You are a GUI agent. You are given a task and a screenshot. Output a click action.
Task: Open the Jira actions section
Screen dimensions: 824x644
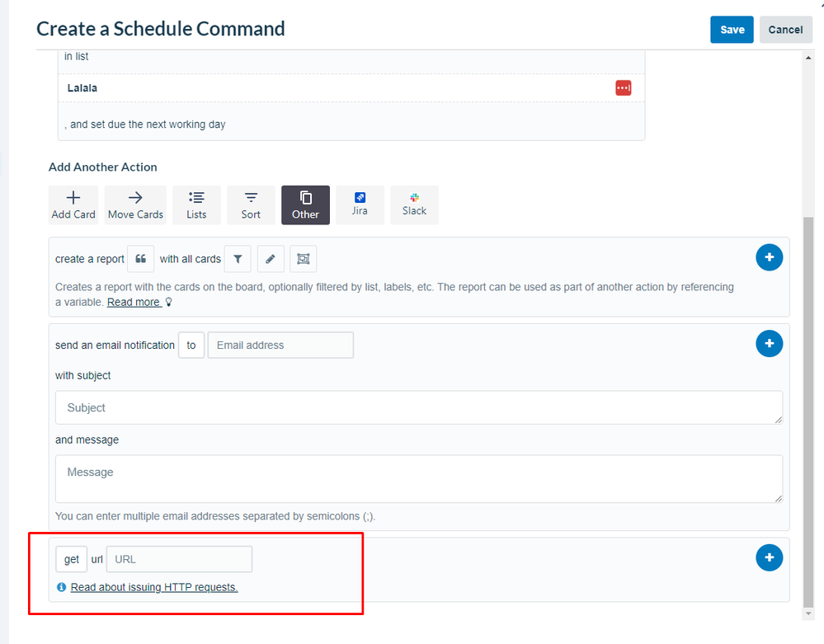360,204
